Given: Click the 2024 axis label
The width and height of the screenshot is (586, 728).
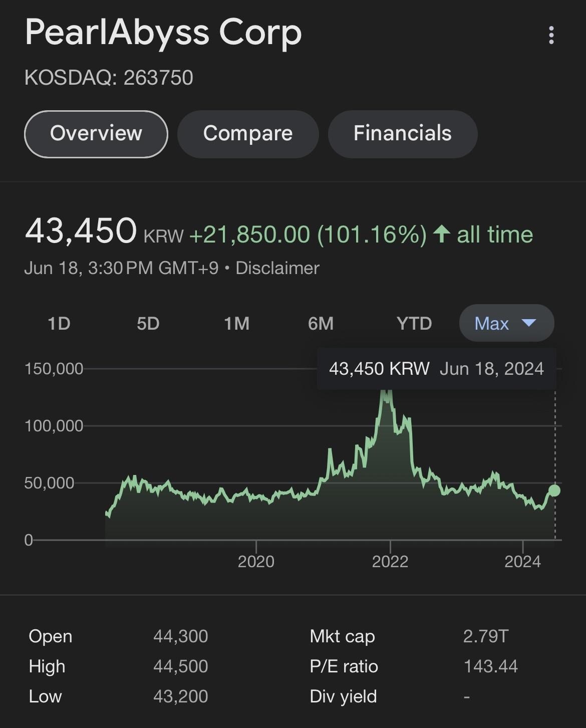Looking at the screenshot, I should pyautogui.click(x=522, y=561).
